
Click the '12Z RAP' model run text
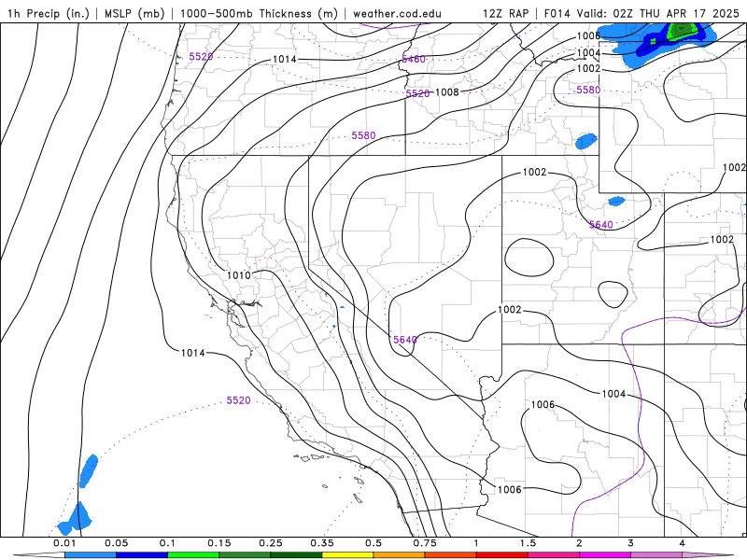505,13
